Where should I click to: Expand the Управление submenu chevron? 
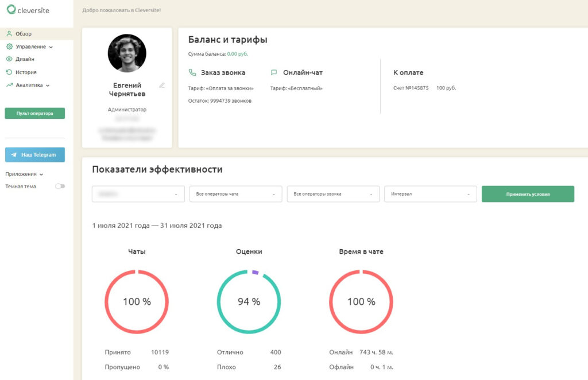[x=51, y=47]
